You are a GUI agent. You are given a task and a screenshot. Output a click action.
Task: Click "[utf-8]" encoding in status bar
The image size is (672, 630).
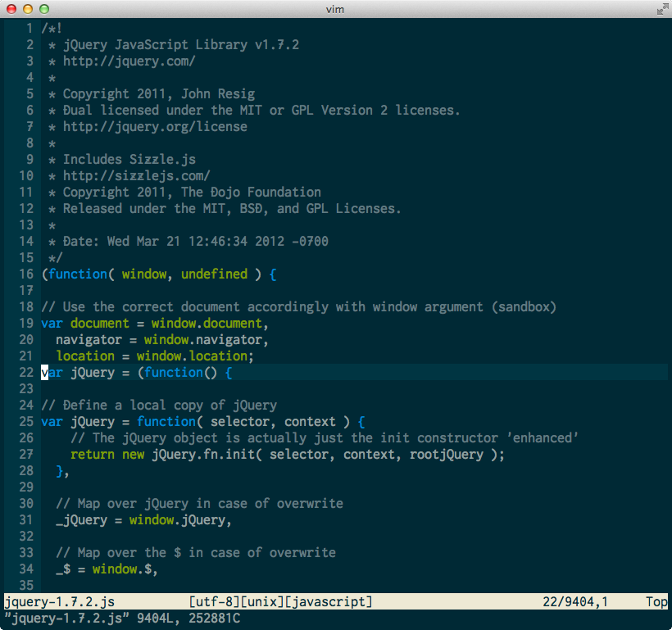214,601
